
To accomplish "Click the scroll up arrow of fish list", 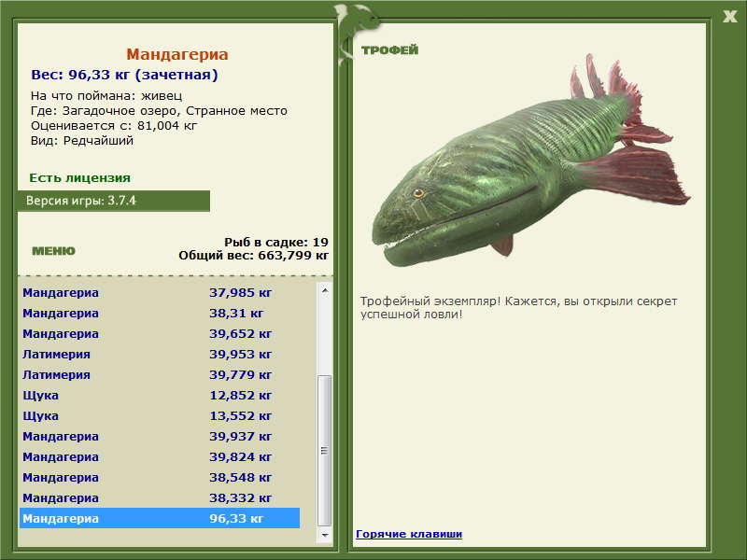I will click(x=324, y=290).
